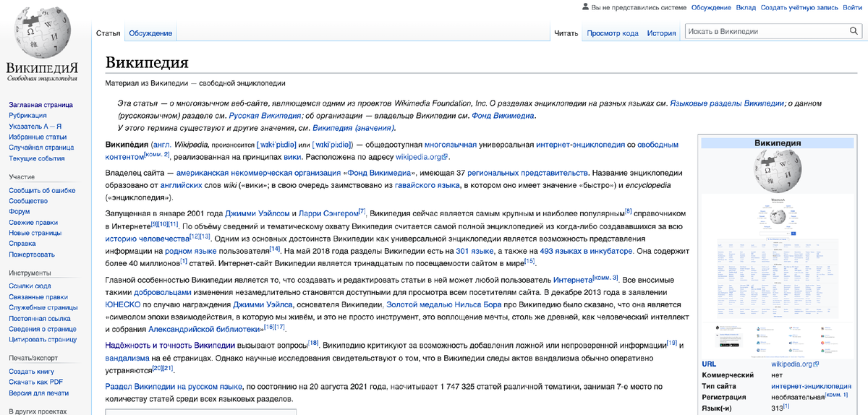Open 'Языковые разделы Википедии' link
Image resolution: width=868 pixels, height=415 pixels.
[726, 104]
